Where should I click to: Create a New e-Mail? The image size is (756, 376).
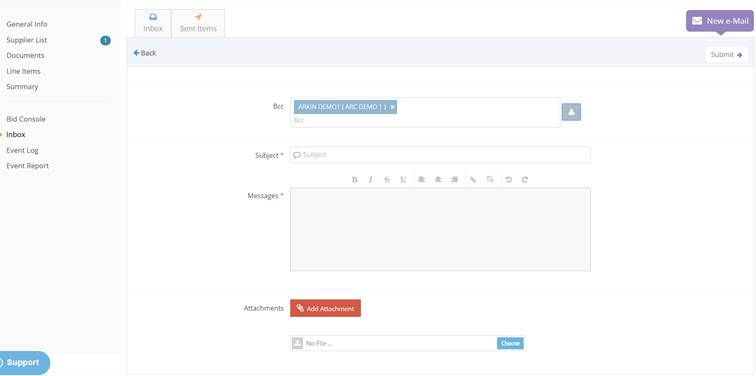click(719, 21)
